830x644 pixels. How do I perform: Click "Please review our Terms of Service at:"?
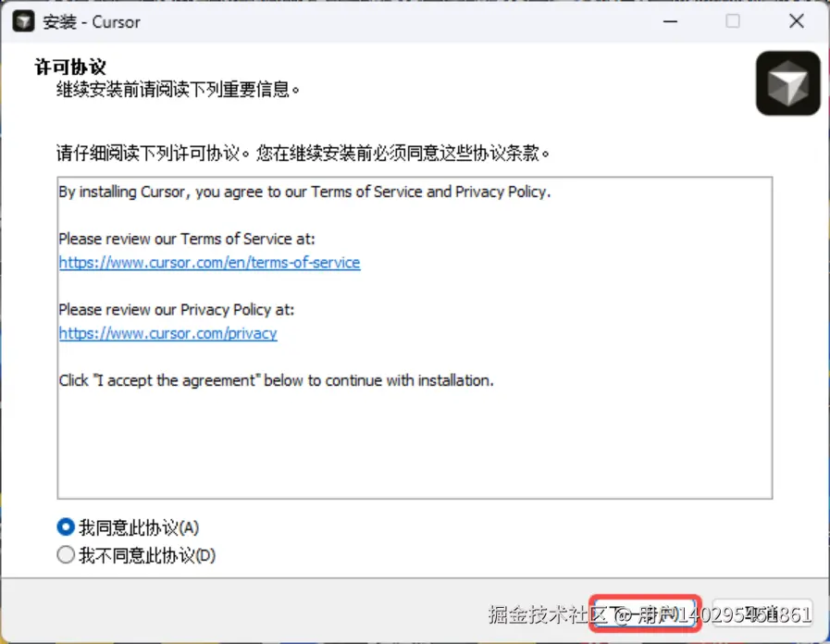tap(187, 239)
